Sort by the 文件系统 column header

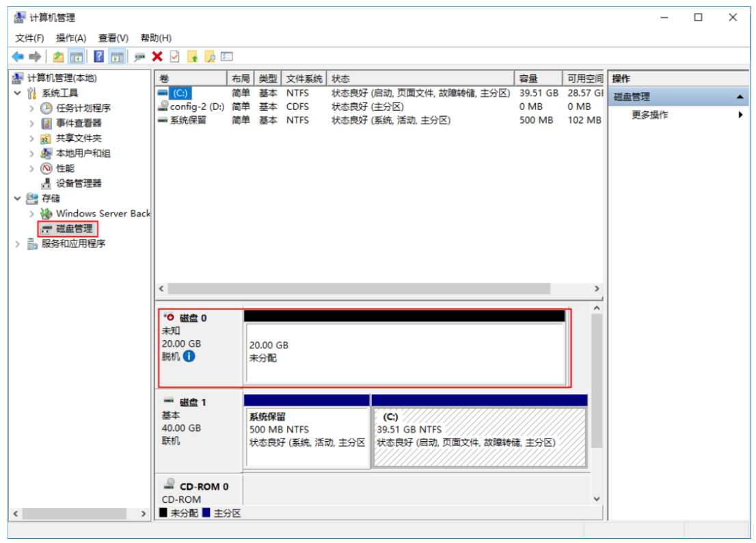[x=304, y=79]
